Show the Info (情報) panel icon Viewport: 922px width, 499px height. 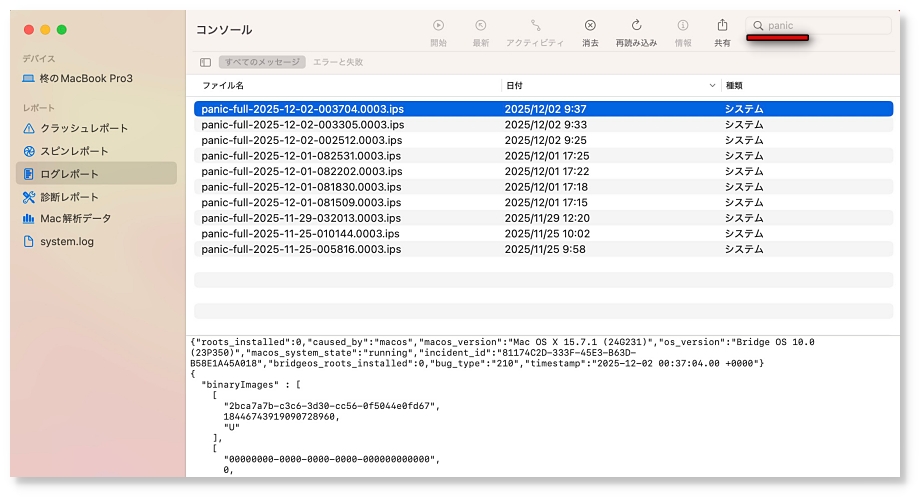coord(683,26)
